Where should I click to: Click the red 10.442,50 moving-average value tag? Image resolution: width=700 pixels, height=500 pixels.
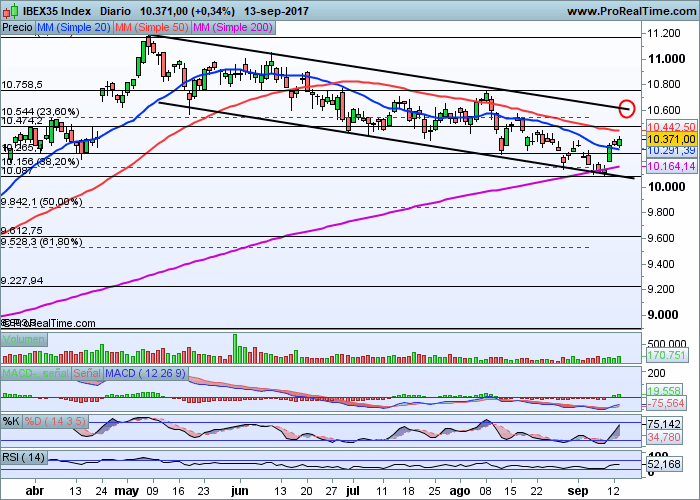[x=671, y=127]
